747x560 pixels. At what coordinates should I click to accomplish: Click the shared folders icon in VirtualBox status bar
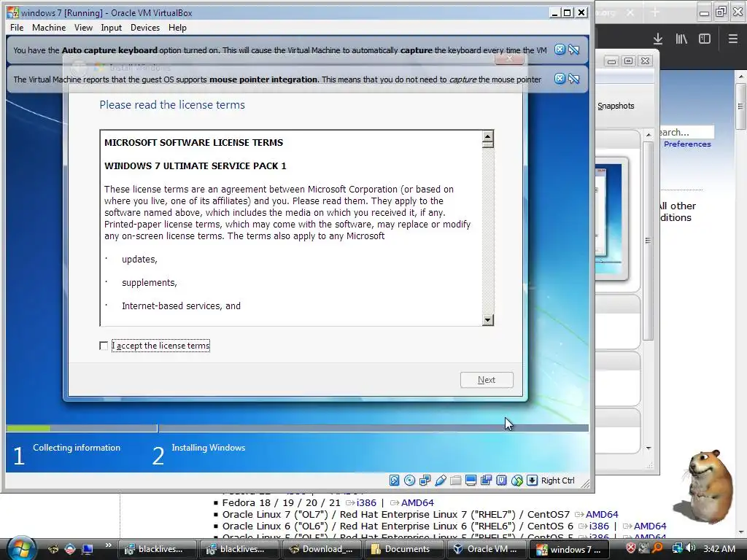(455, 481)
